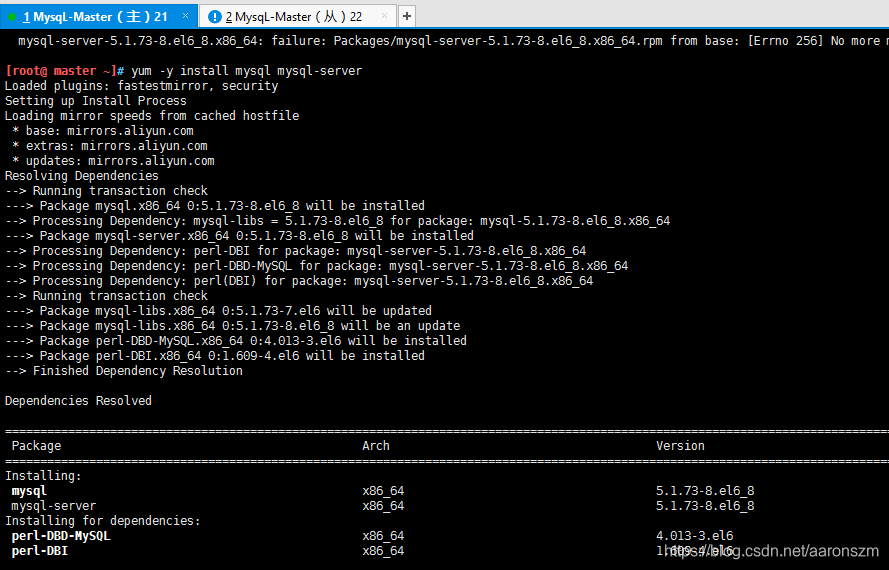Click the 'Processing Dependency: mysql-libs' line
The image size is (889, 570).
click(337, 221)
